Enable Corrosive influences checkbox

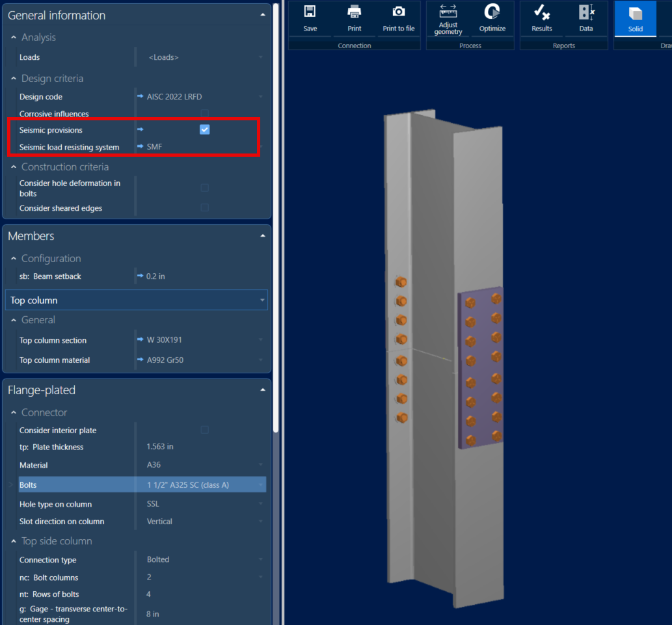click(x=205, y=114)
